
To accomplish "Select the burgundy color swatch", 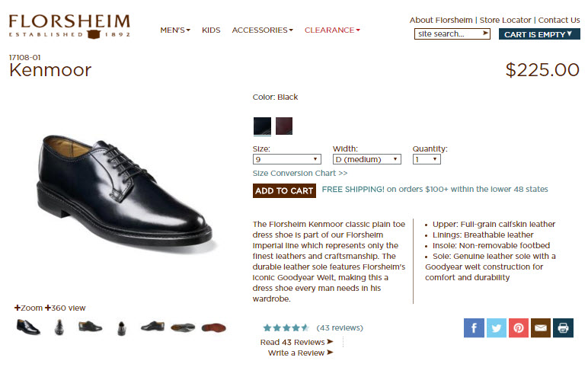I will tap(284, 126).
